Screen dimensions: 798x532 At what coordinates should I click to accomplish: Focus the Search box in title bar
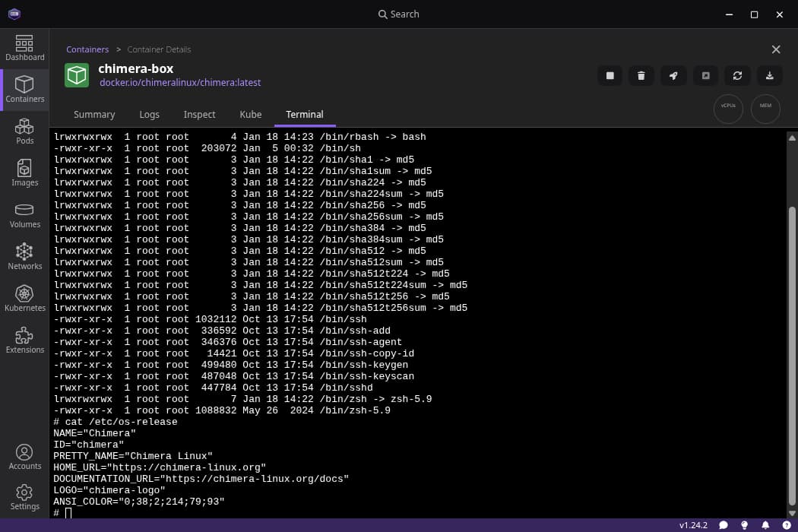[399, 14]
